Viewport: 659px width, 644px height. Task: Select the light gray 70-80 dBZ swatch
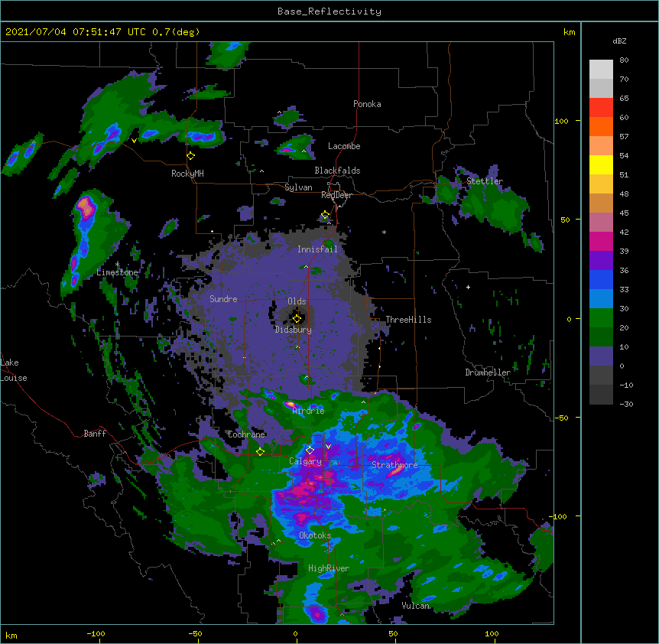(601, 70)
